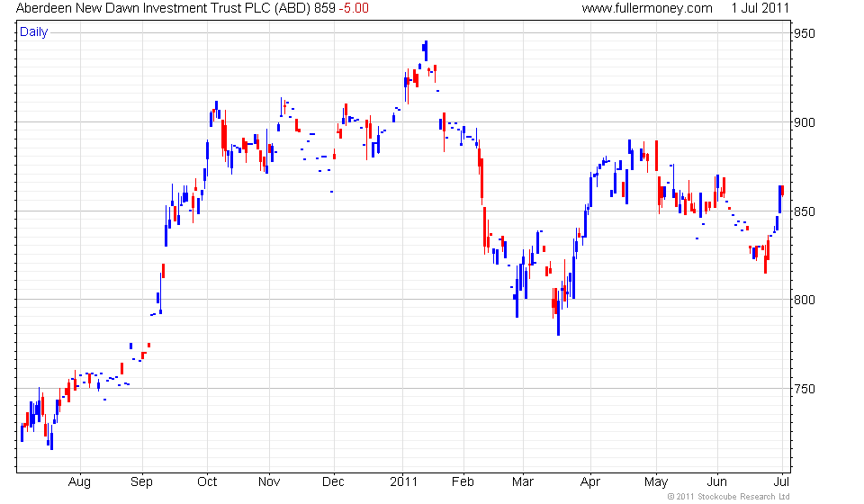The image size is (864, 504).
Task: Click the chart title 'Aberdeen New Dawn Investment Trust PLC (ABD)'
Action: [163, 8]
